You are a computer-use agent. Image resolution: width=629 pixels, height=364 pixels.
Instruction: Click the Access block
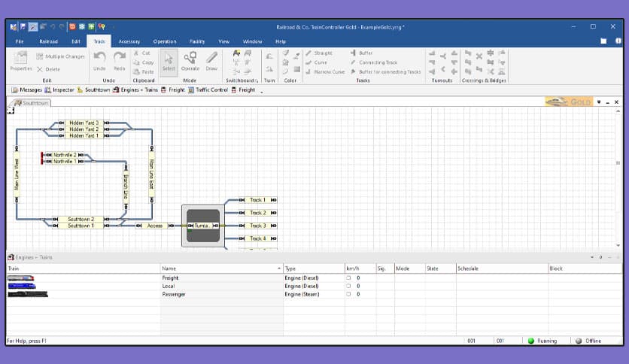coord(154,226)
